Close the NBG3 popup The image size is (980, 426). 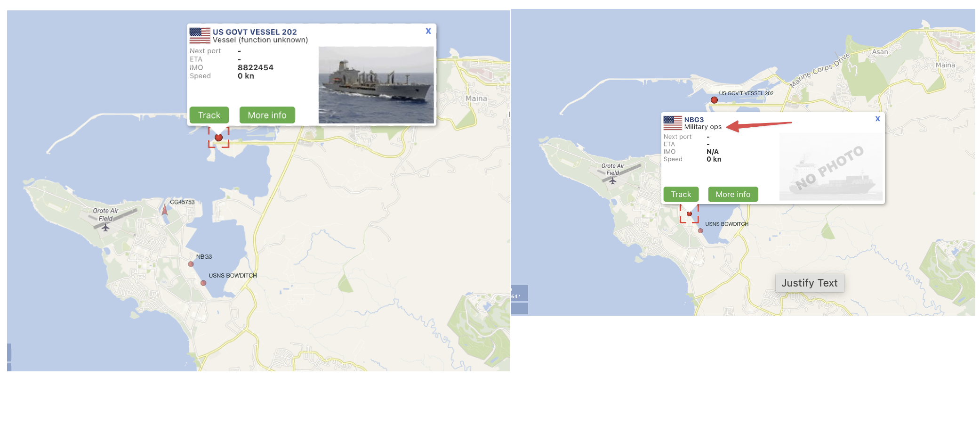point(877,119)
